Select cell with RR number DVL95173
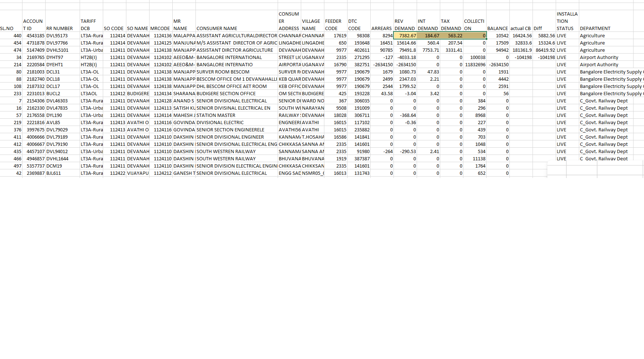 63,35
